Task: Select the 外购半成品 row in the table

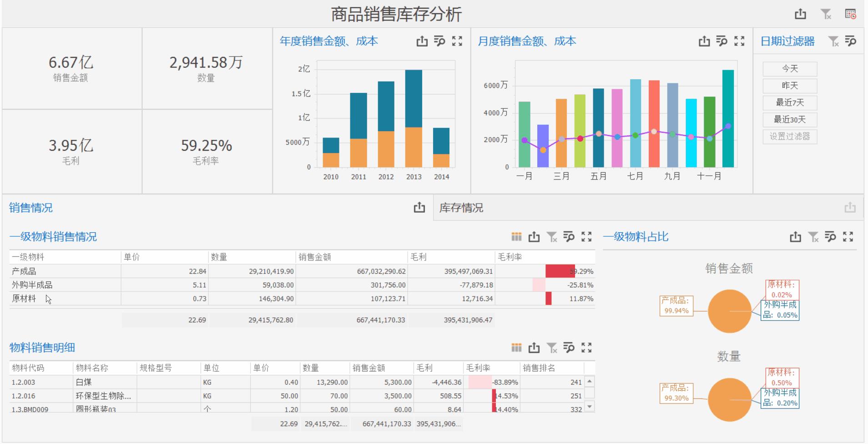Action: [32, 285]
